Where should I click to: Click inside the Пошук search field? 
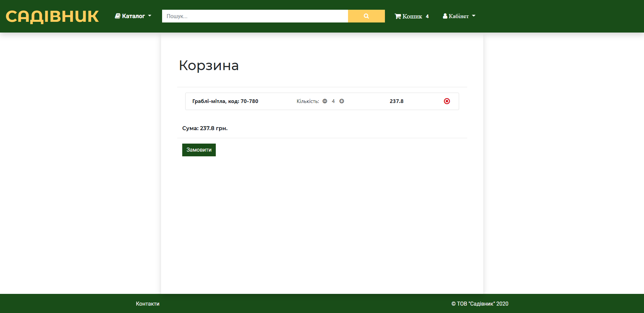(x=255, y=16)
